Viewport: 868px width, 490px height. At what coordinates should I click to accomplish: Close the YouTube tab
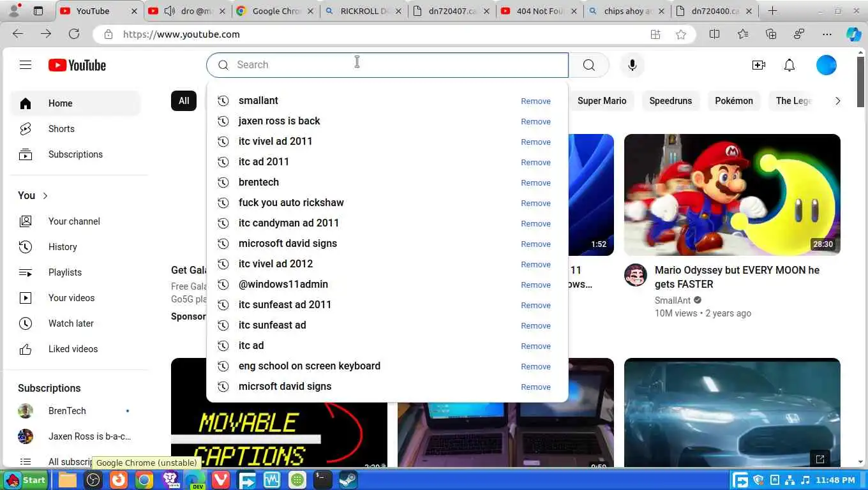click(133, 11)
